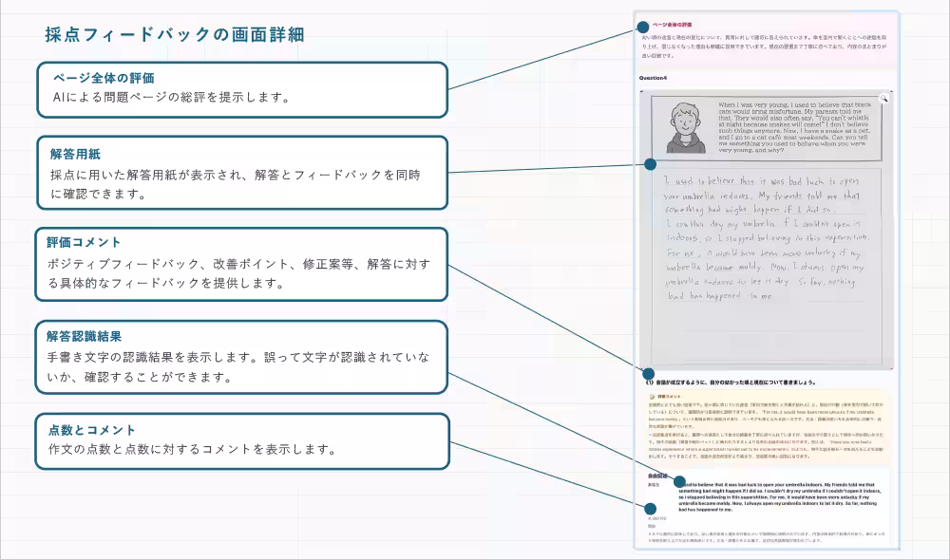The height and width of the screenshot is (560, 950).
Task: Click the description starting '採点に用いた解答用紙が表示され'
Action: click(235, 185)
